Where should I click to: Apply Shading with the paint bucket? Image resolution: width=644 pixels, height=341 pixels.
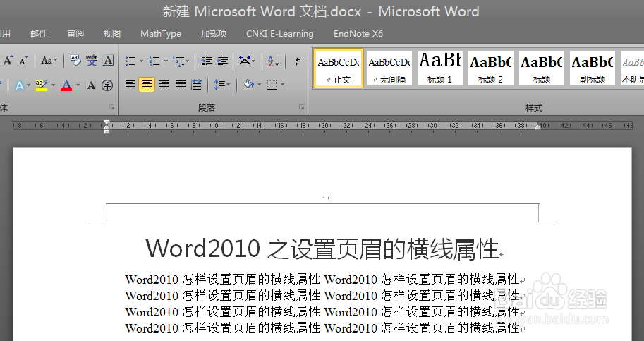coord(248,85)
